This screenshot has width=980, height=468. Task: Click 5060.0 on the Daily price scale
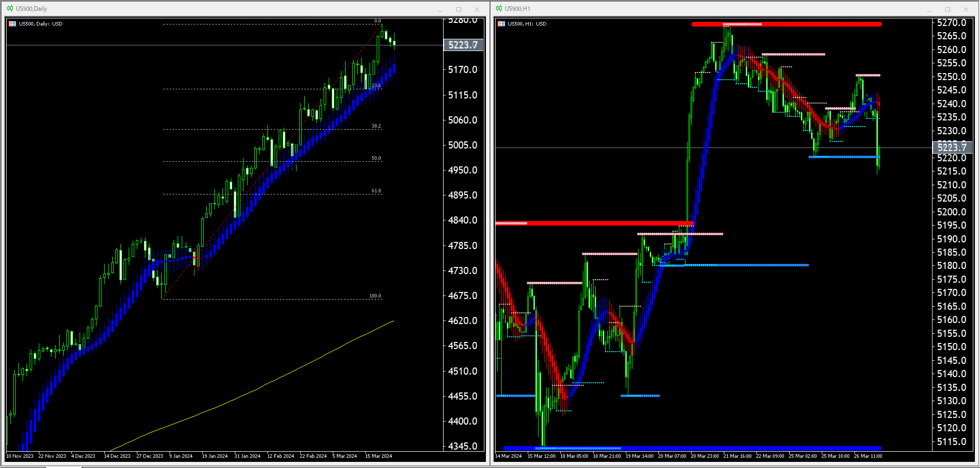click(x=463, y=120)
